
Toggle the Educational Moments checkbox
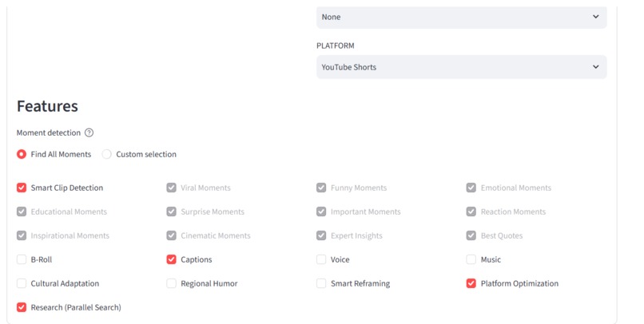[22, 211]
